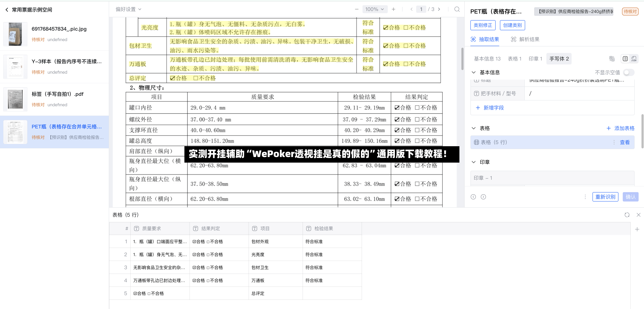Click 质量要求 column type icon
644x309 pixels.
137,229
